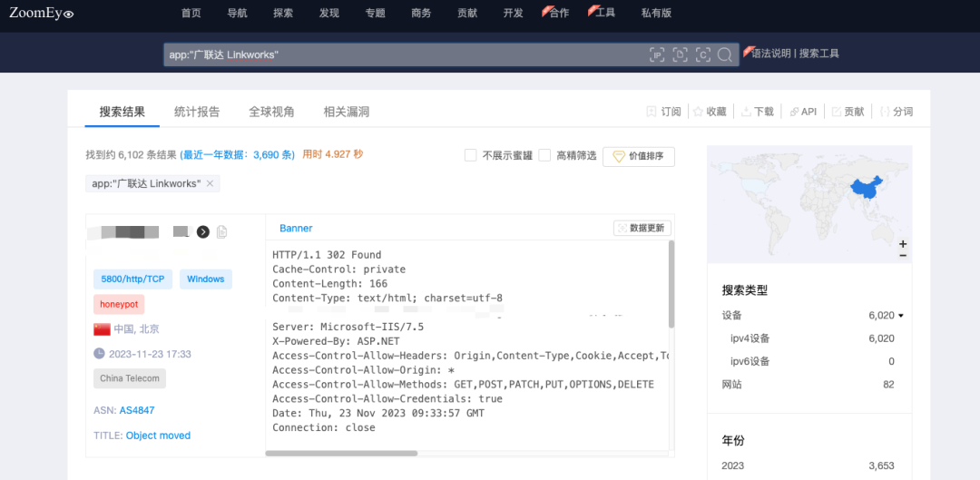Click the honeypot tag
The image size is (980, 480).
point(119,304)
